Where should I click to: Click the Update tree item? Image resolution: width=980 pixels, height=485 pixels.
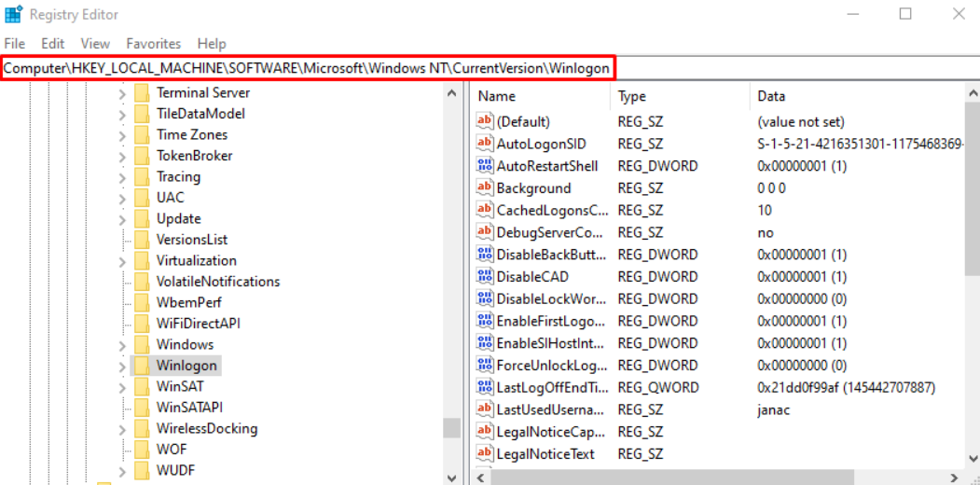coord(178,219)
